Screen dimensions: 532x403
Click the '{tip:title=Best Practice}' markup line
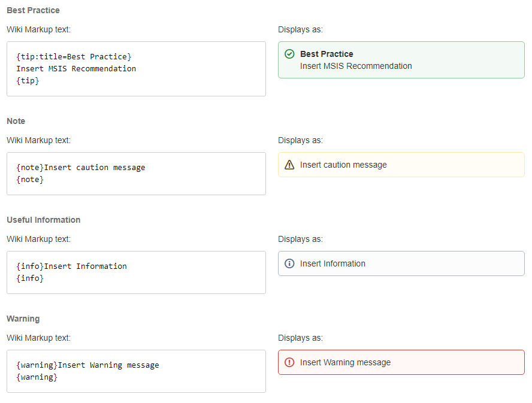pyautogui.click(x=74, y=56)
